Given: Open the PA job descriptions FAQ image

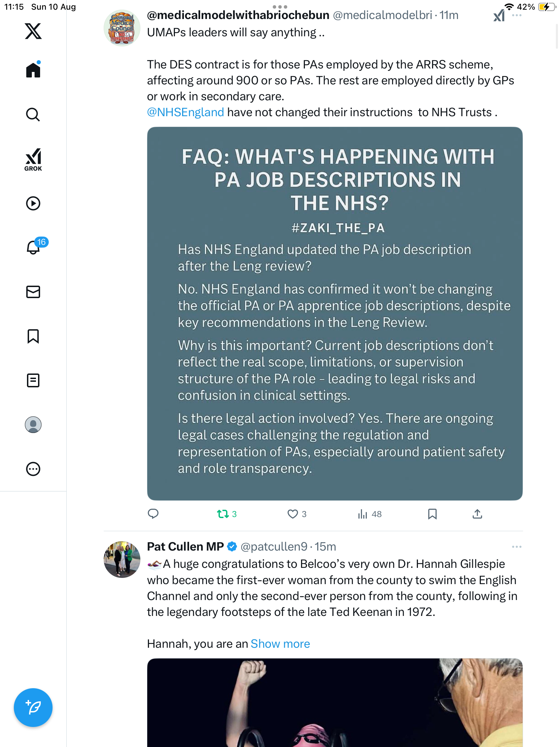Looking at the screenshot, I should click(x=335, y=313).
